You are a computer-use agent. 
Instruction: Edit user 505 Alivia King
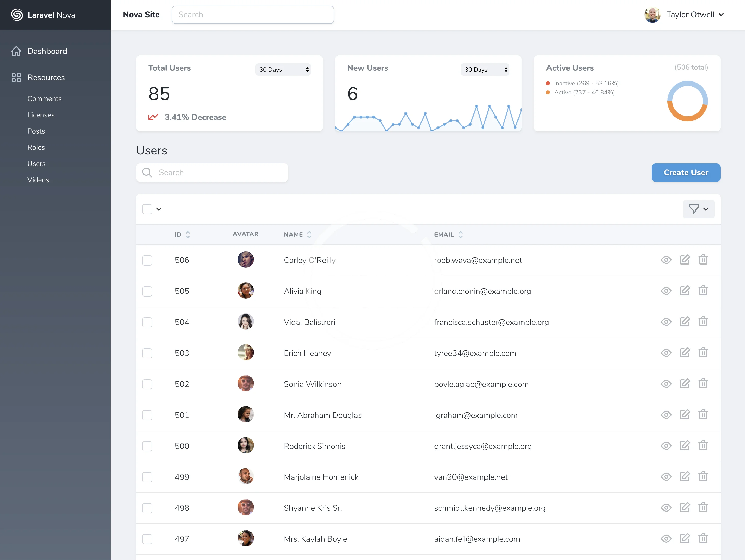point(685,291)
